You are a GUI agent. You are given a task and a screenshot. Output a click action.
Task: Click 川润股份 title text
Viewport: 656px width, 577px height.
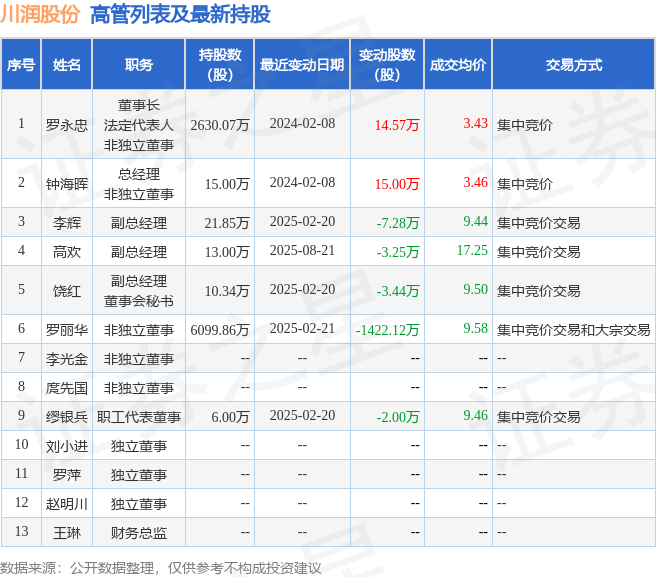[40, 15]
